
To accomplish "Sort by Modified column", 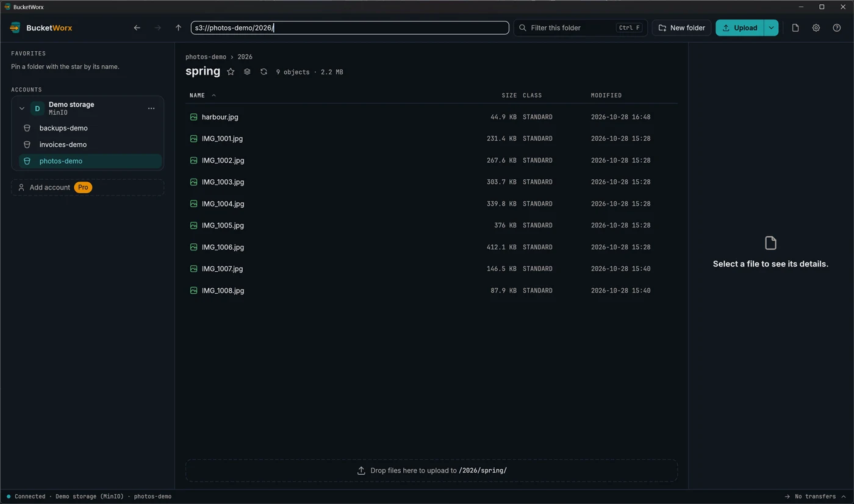I will pyautogui.click(x=606, y=96).
